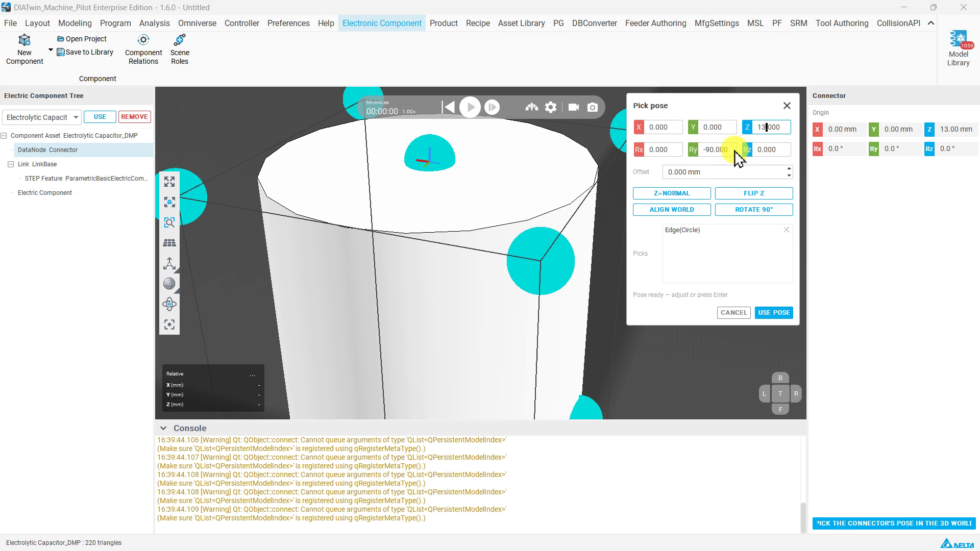This screenshot has width=980, height=551.
Task: Select the Electric Component tree row
Action: coord(45,193)
